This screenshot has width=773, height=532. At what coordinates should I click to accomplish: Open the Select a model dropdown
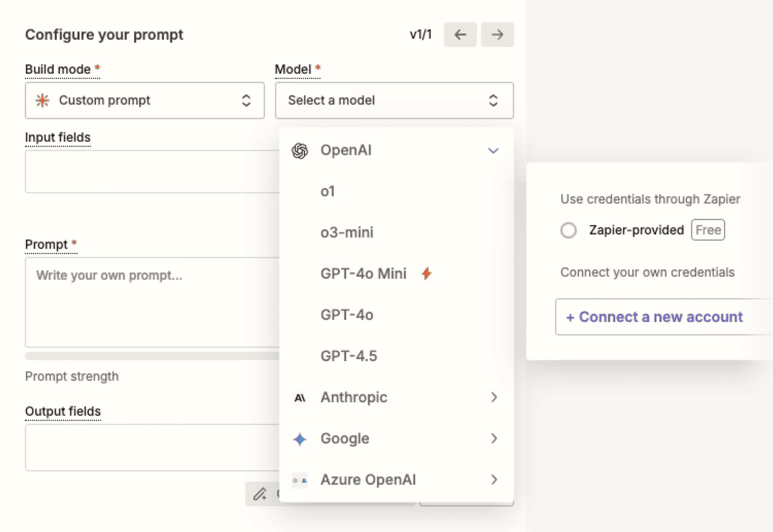394,100
